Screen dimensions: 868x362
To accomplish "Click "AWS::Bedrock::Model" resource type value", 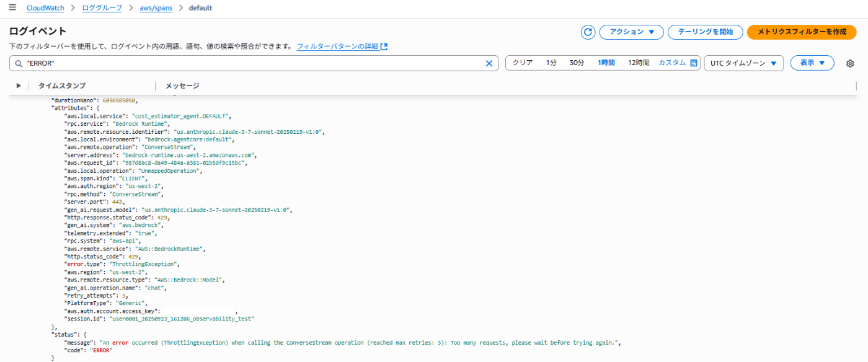I will tap(188, 280).
